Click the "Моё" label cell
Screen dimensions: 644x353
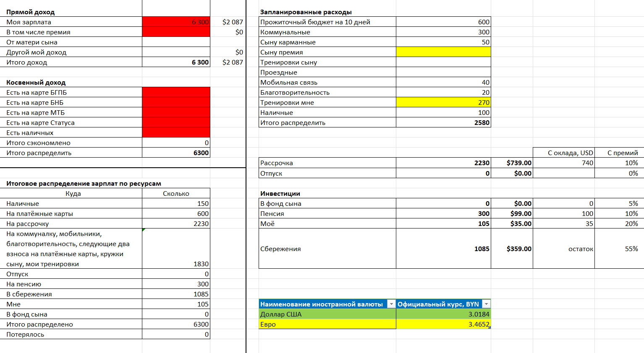click(x=327, y=223)
